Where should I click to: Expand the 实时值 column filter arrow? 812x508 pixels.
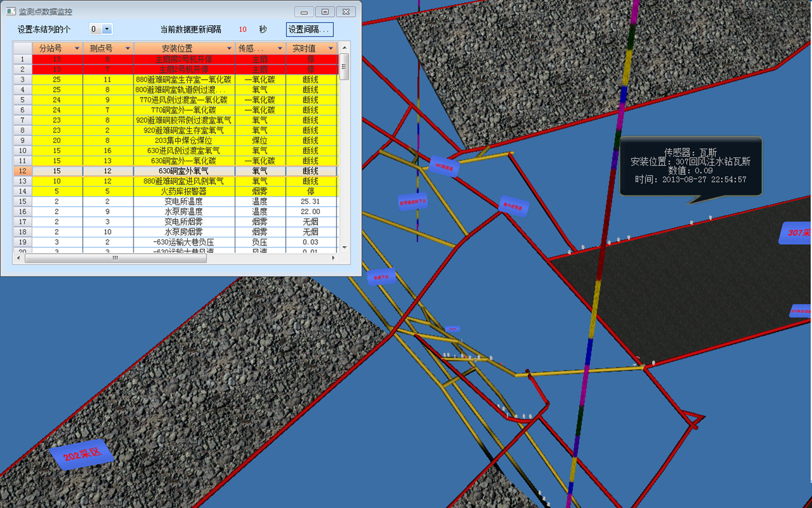[x=330, y=48]
